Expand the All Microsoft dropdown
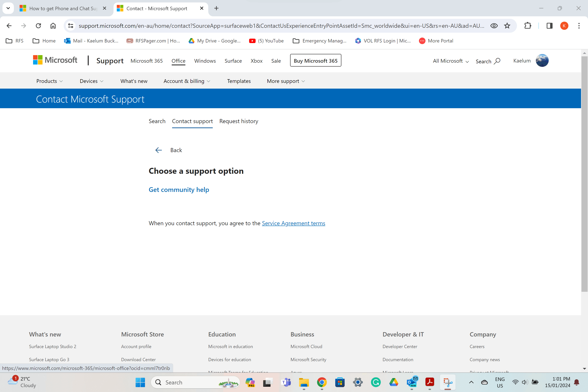The height and width of the screenshot is (392, 588). click(x=451, y=61)
